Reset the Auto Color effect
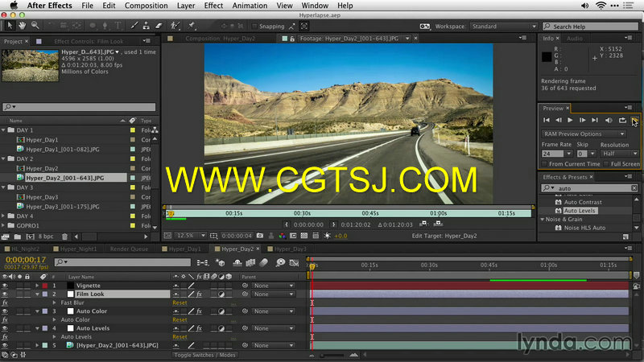 (x=180, y=319)
